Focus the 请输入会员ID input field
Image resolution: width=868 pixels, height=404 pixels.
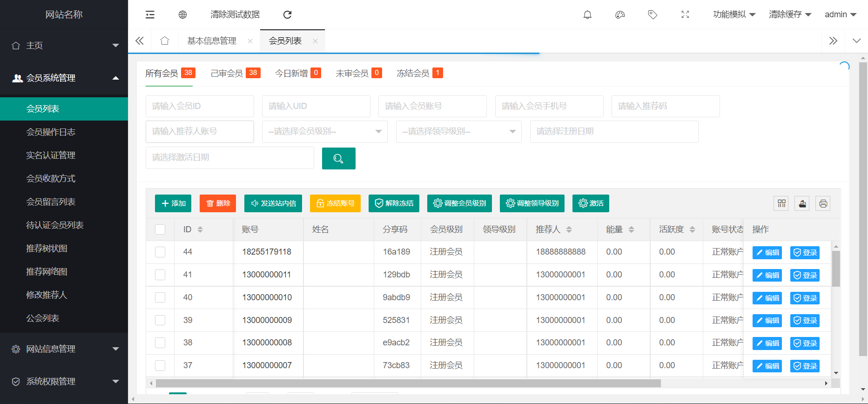200,106
